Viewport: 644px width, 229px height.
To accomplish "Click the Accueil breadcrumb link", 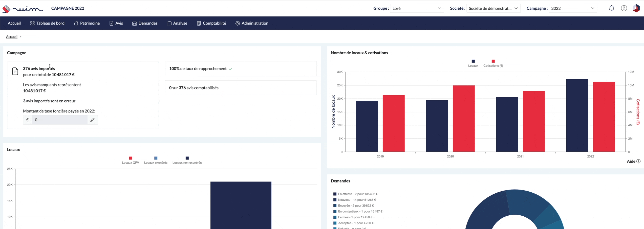I will click(12, 37).
